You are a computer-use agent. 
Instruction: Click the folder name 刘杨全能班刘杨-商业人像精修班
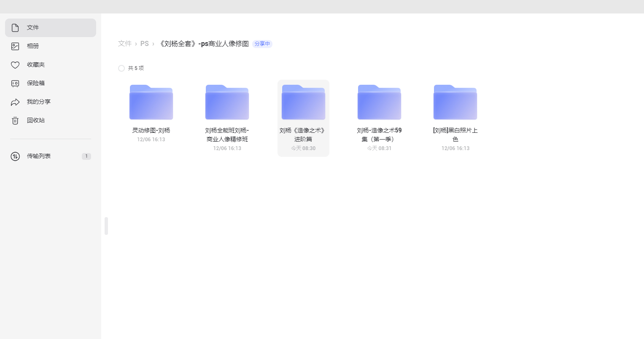point(227,135)
